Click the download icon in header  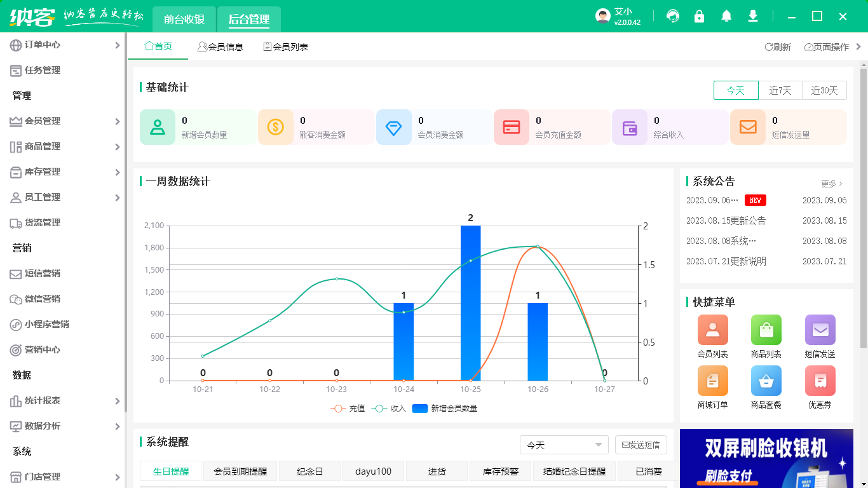coord(753,17)
